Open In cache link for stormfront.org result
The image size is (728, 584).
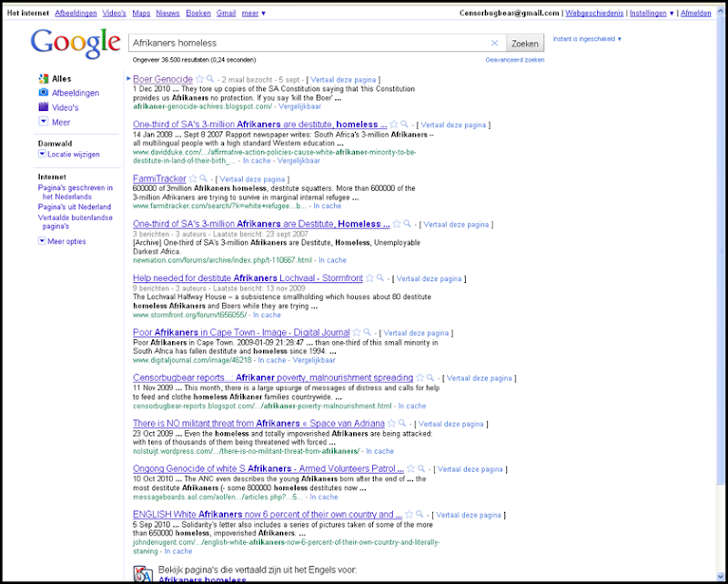[267, 315]
